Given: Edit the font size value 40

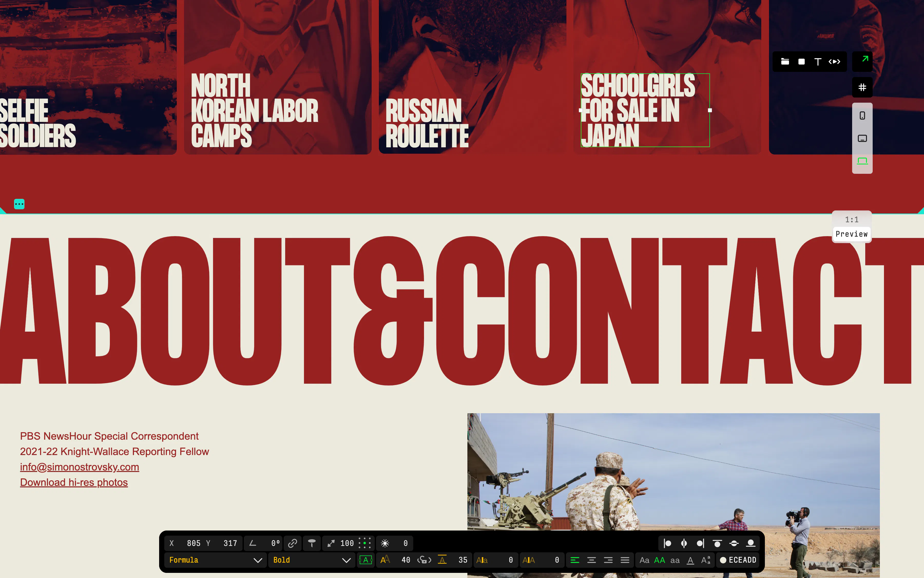Looking at the screenshot, I should pyautogui.click(x=406, y=560).
